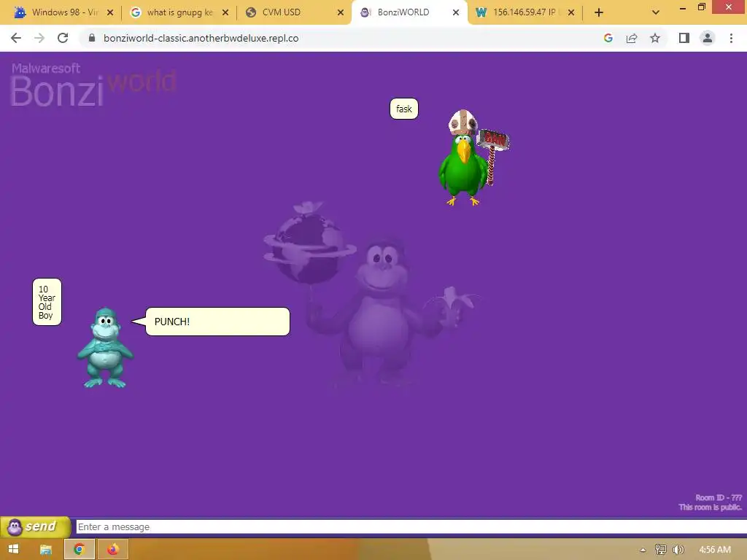The width and height of the screenshot is (747, 560).
Task: Switch to the 'what is gnupg' tab
Action: tap(179, 12)
